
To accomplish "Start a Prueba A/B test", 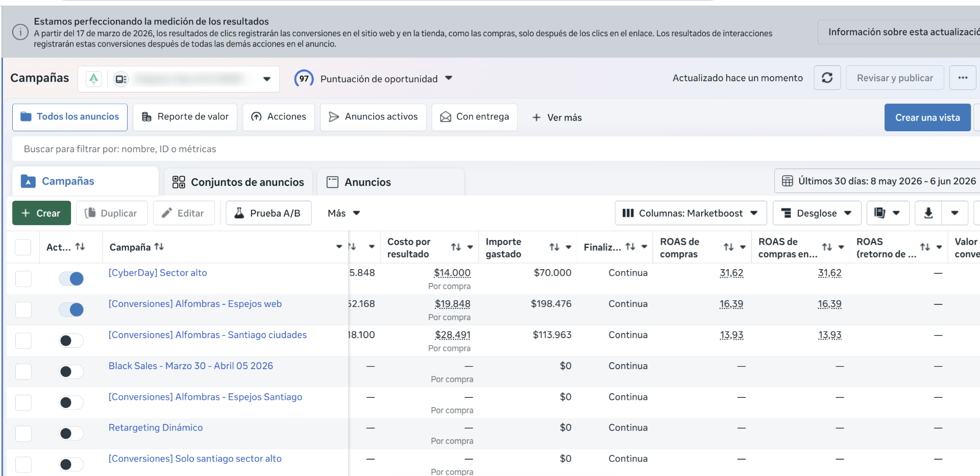I will tap(268, 213).
